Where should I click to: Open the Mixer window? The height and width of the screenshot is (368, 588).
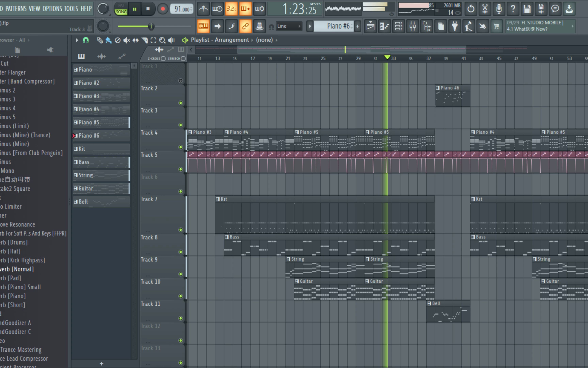click(413, 26)
